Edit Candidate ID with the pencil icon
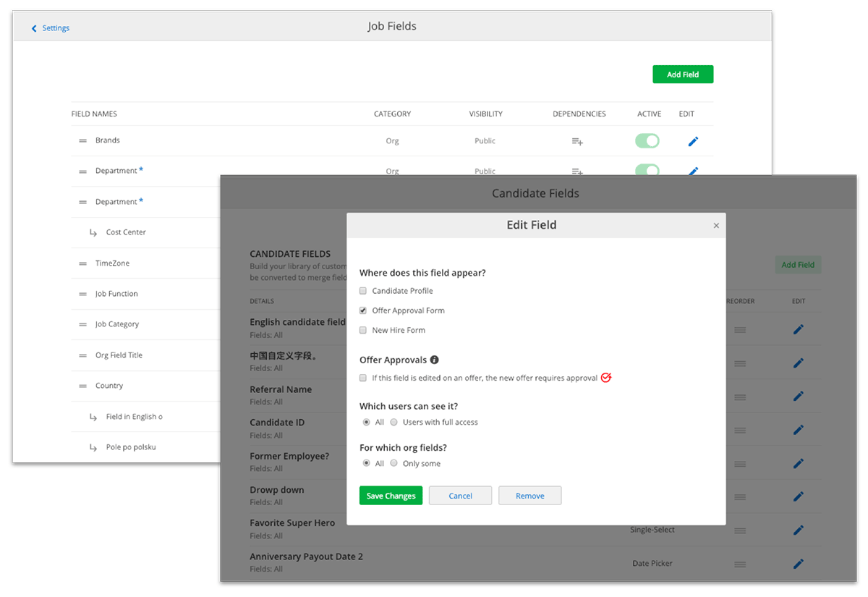The width and height of the screenshot is (868, 597). coord(798,429)
